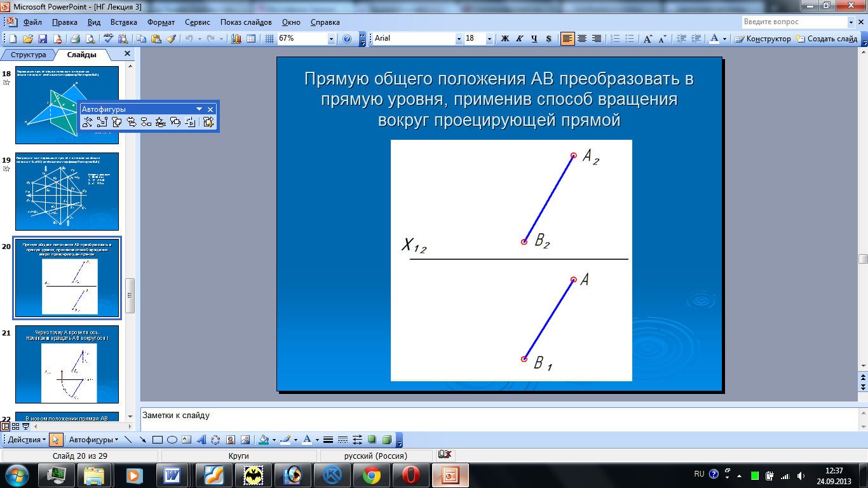Open Google Chrome from taskbar

pyautogui.click(x=372, y=475)
